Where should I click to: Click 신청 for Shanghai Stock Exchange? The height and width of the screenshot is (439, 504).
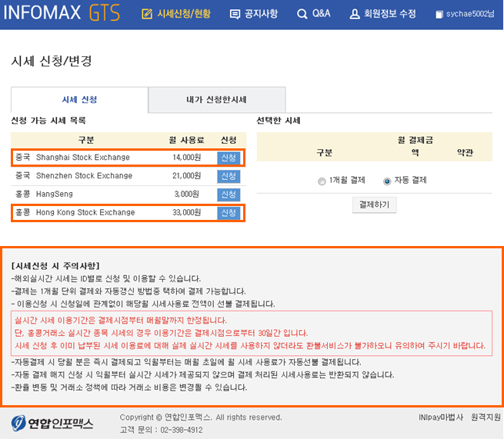click(x=229, y=158)
